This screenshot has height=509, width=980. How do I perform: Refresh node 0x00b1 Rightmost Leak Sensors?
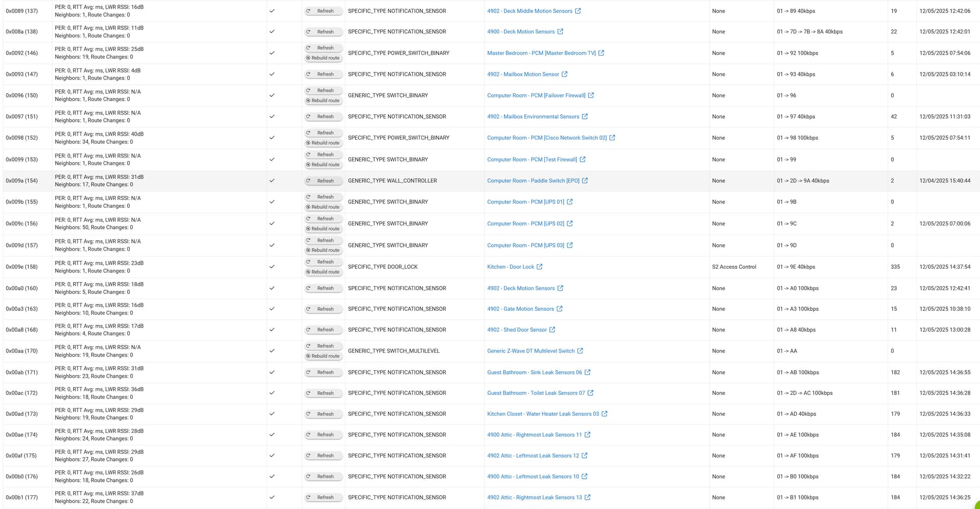(323, 497)
